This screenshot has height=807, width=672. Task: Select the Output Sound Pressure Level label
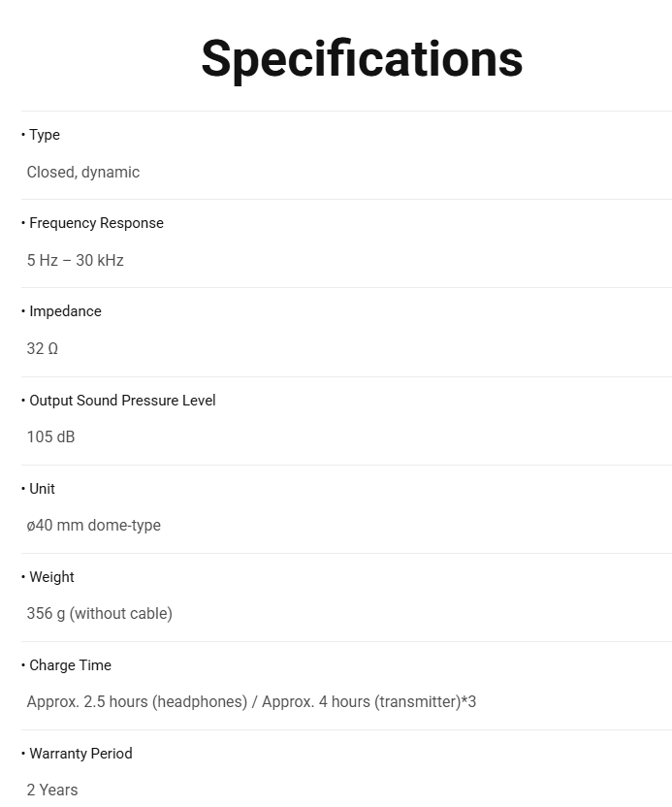coord(122,401)
